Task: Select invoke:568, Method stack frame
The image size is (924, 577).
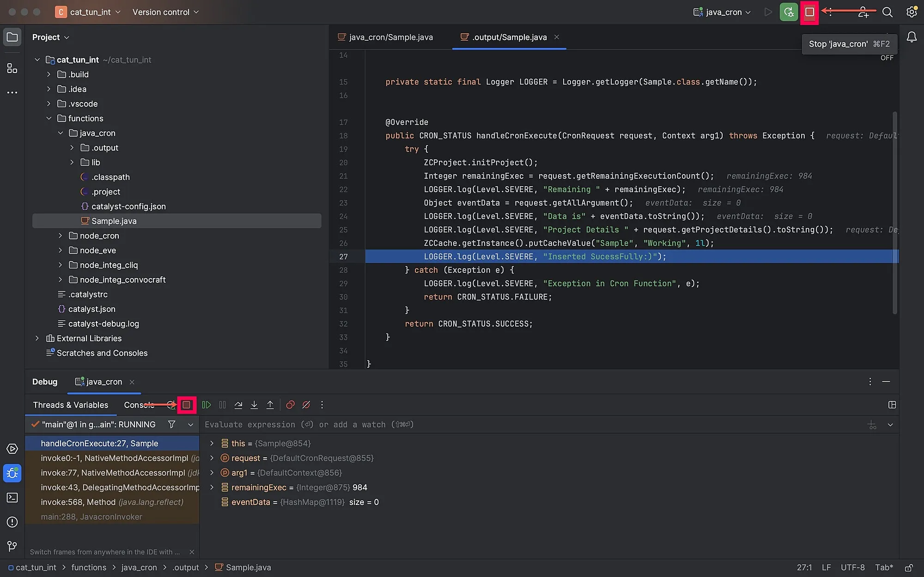Action: tap(112, 502)
